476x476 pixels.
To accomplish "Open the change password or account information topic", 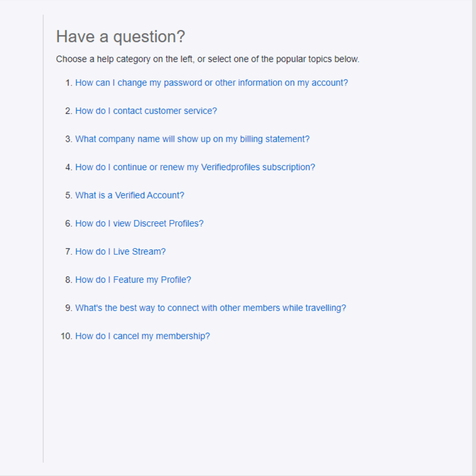I will pyautogui.click(x=212, y=83).
